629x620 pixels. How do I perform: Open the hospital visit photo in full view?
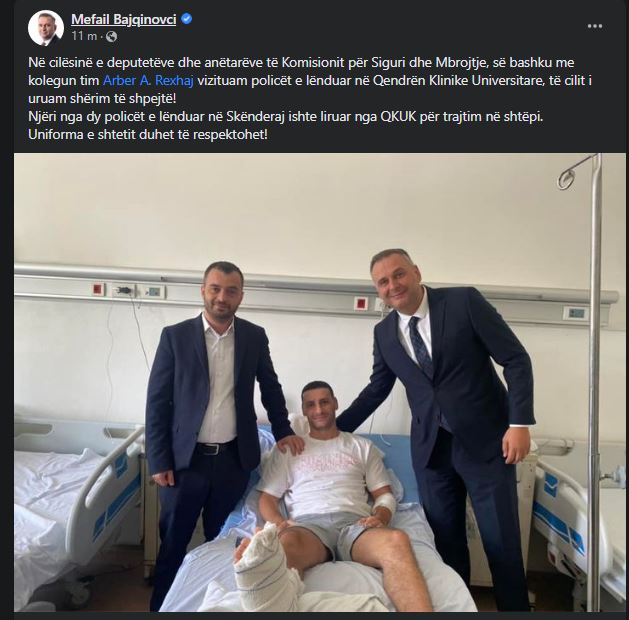tap(319, 382)
